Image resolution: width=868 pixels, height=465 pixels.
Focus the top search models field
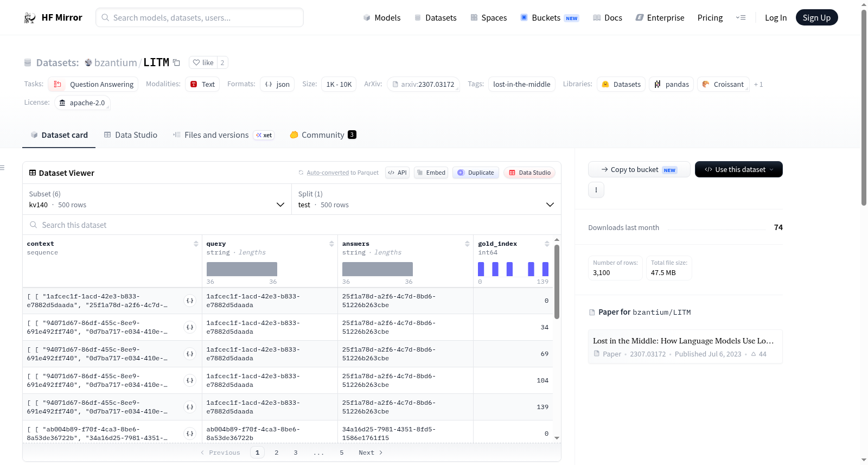point(200,17)
